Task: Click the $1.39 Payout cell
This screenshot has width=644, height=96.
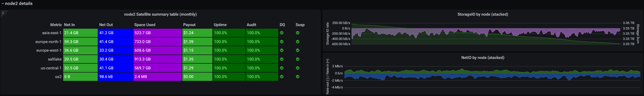Action: [x=197, y=42]
